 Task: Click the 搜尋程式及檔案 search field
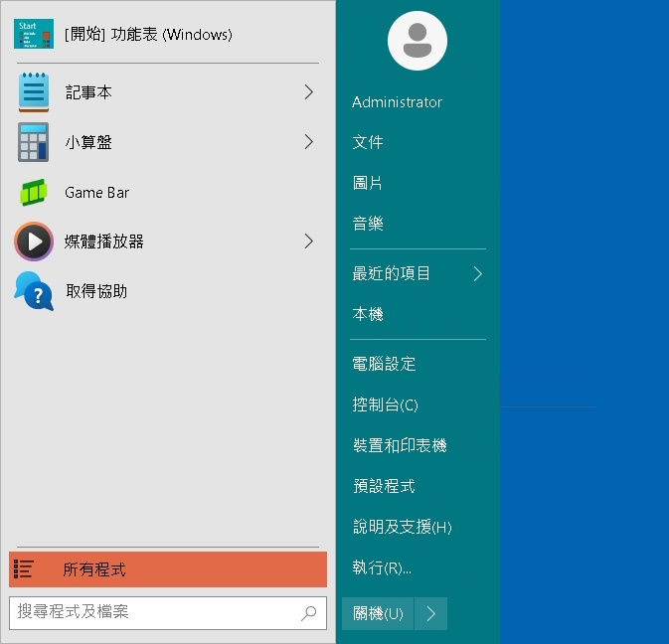(154, 612)
